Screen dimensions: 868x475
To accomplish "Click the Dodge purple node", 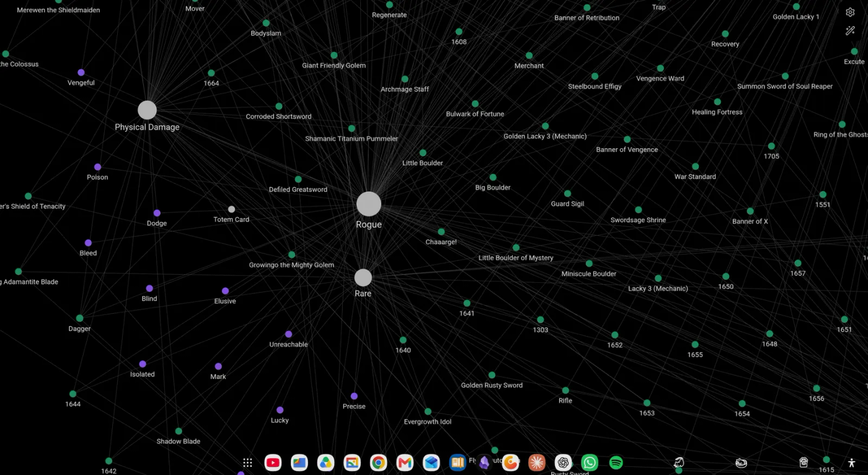I will [x=157, y=213].
